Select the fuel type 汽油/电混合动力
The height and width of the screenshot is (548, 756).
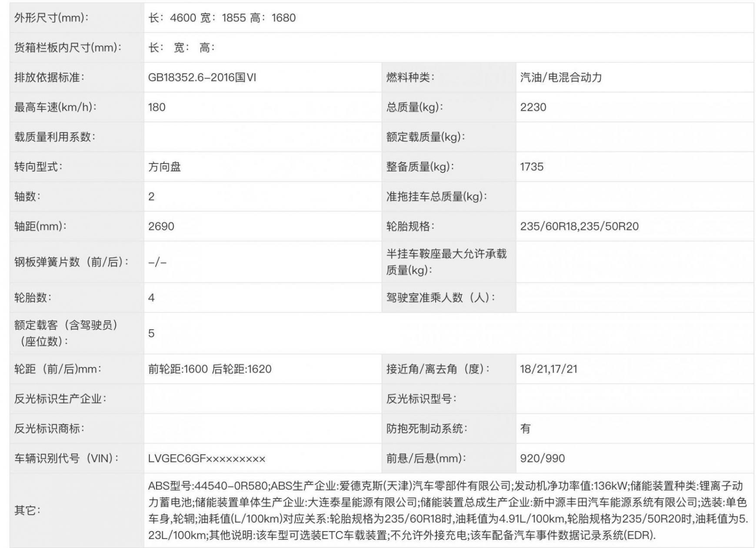point(563,77)
